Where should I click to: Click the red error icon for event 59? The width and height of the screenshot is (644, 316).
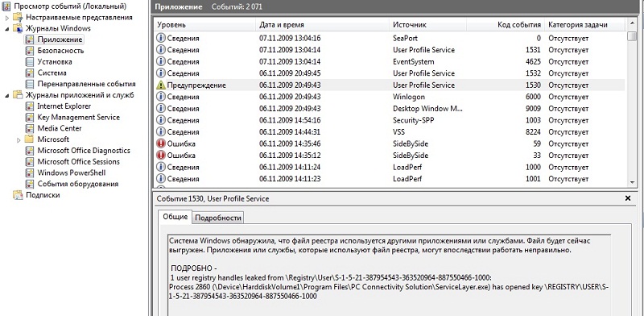160,144
